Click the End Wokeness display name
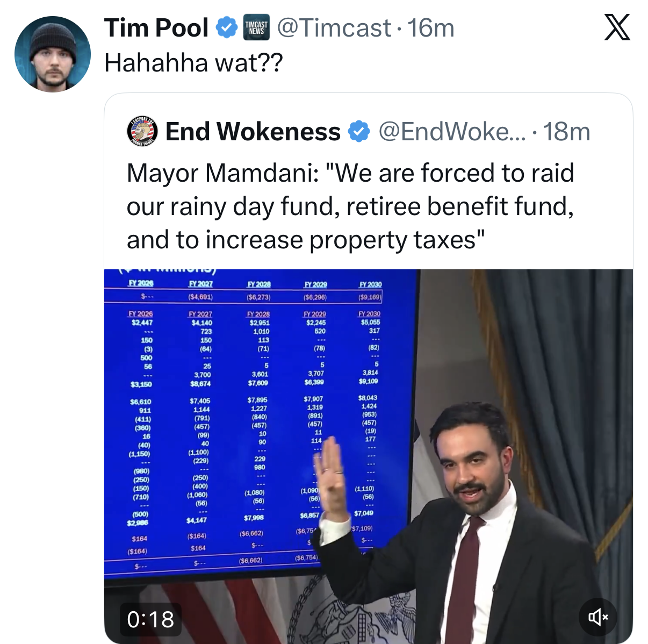 [x=253, y=132]
